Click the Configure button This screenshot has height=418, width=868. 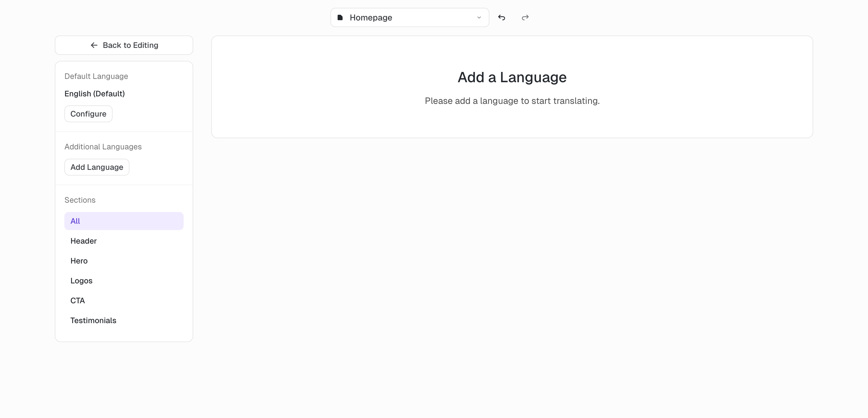tap(88, 114)
